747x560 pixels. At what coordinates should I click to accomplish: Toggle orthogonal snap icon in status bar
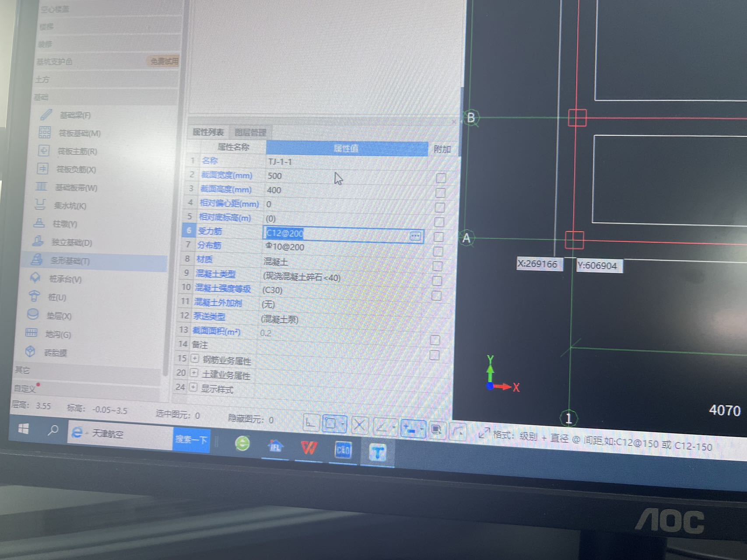[x=311, y=423]
